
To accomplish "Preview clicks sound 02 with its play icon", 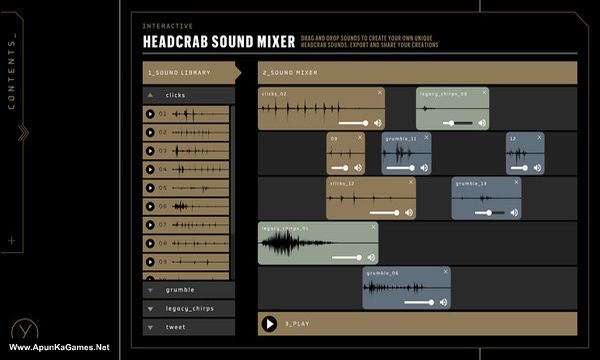I will [150, 132].
